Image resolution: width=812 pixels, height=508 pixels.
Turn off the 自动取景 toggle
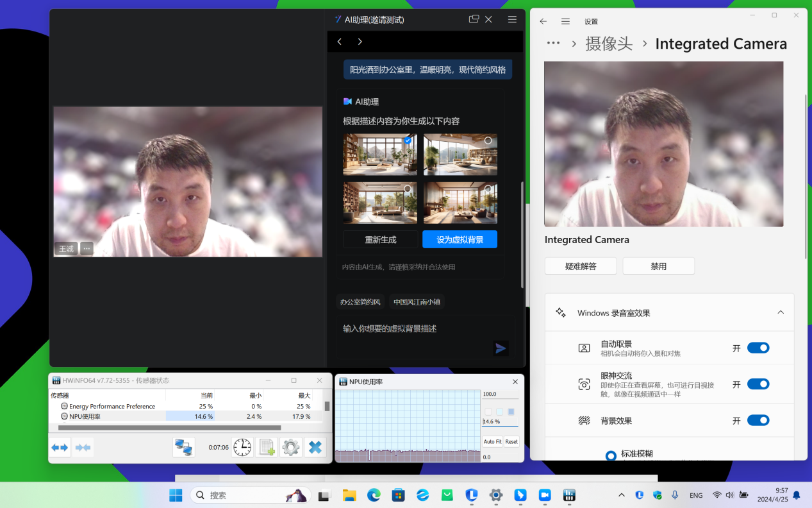pyautogui.click(x=758, y=348)
